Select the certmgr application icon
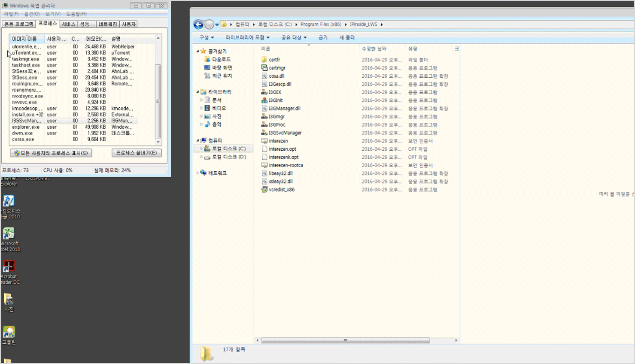 (x=264, y=68)
